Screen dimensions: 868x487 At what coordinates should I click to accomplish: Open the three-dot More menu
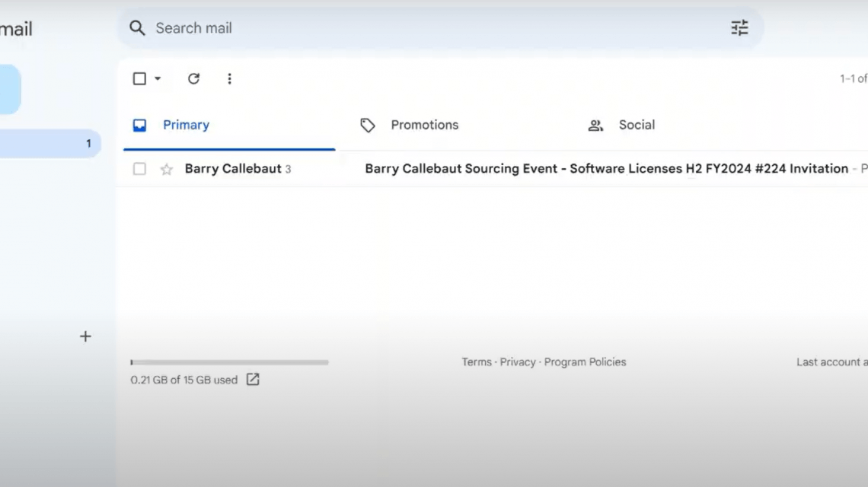pos(229,78)
